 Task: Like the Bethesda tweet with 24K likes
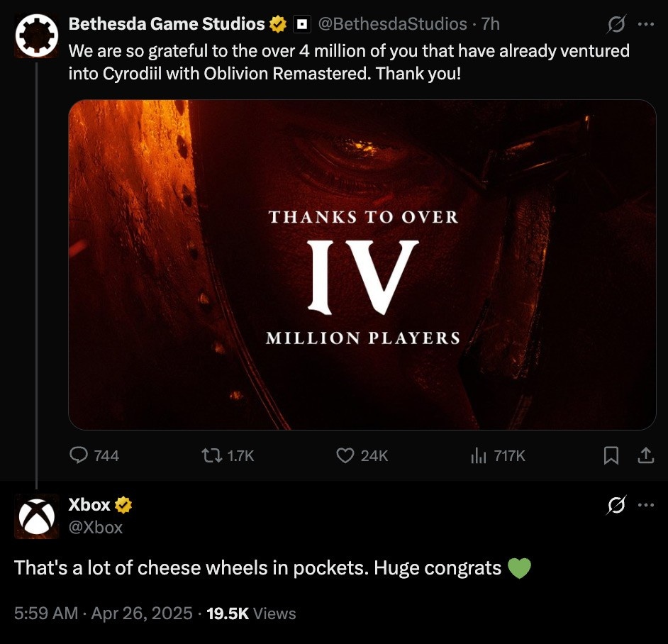[x=362, y=455]
